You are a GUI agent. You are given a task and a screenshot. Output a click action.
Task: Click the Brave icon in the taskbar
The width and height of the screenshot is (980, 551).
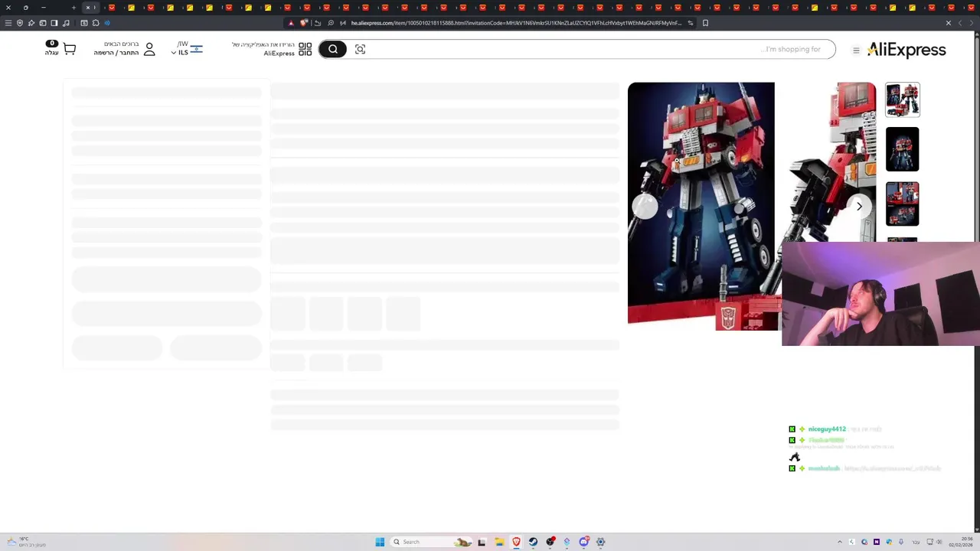click(x=517, y=542)
